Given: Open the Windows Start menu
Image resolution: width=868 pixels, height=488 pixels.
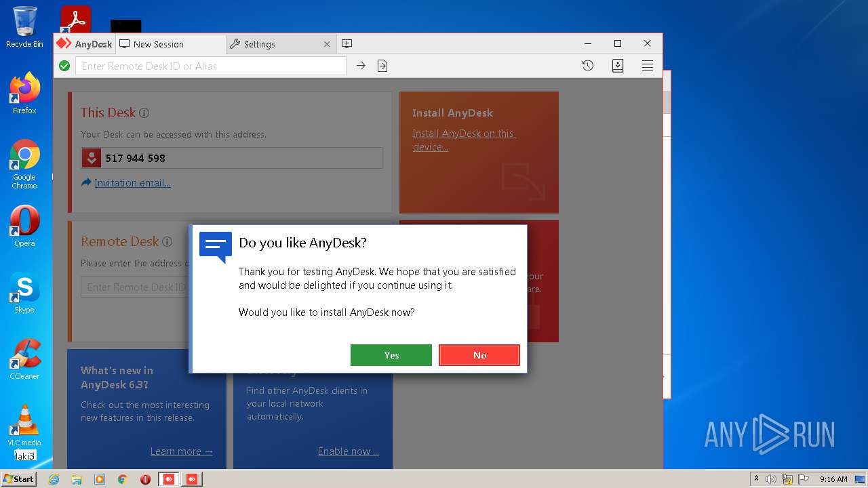Looking at the screenshot, I should pos(19,479).
